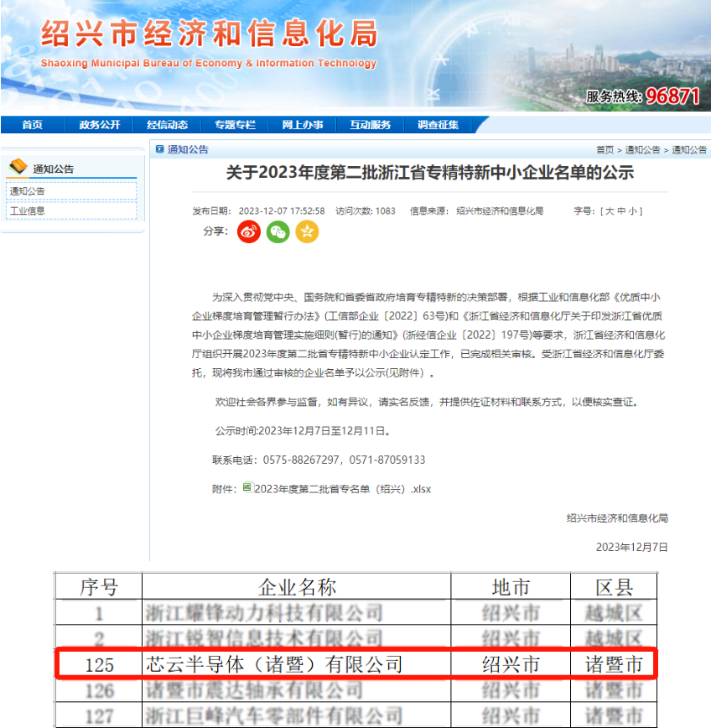Click the yellow star QZone share icon
The width and height of the screenshot is (711, 728).
coord(307,231)
